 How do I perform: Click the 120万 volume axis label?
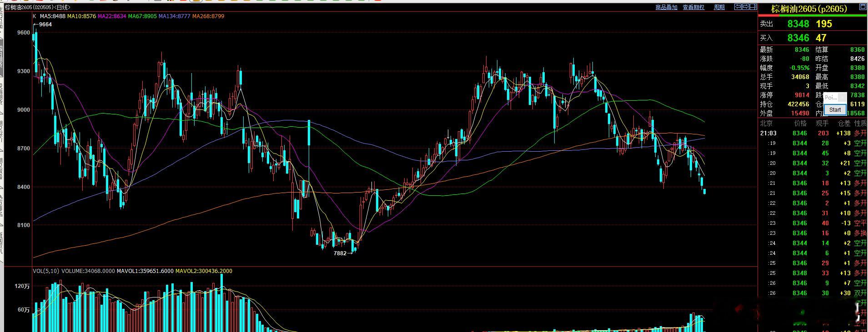point(22,286)
